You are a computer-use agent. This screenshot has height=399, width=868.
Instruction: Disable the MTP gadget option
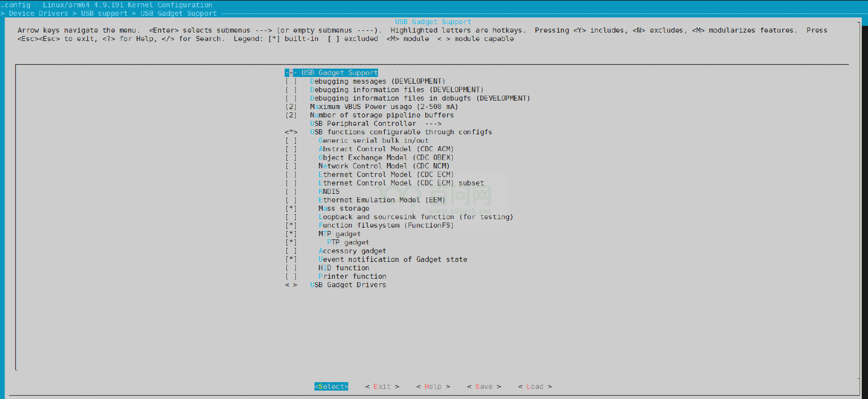323,234
